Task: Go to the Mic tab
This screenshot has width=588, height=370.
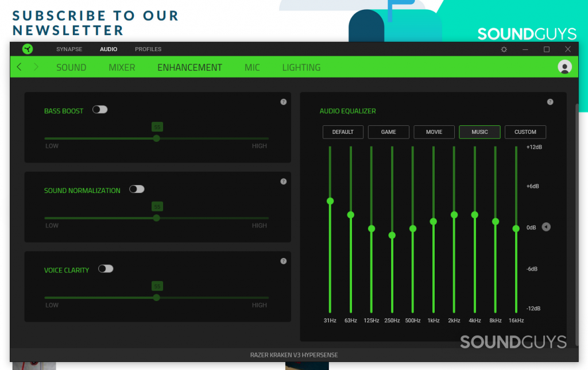Action: click(x=252, y=68)
